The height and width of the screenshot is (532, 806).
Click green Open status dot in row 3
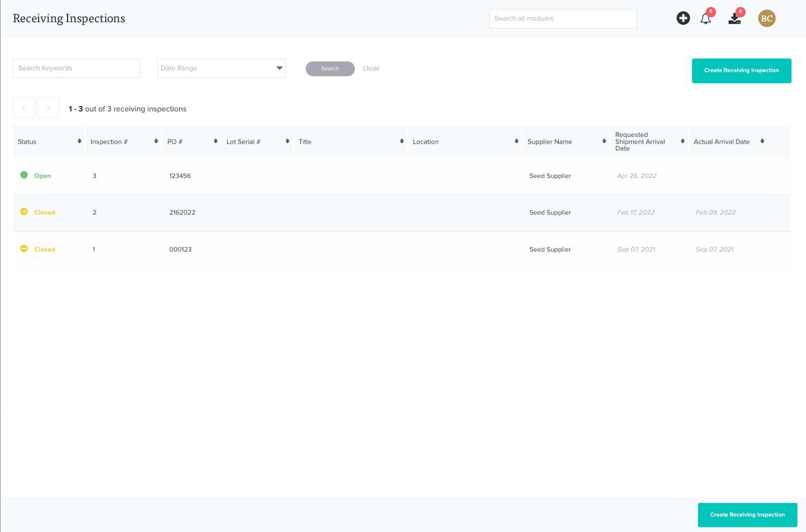point(24,175)
